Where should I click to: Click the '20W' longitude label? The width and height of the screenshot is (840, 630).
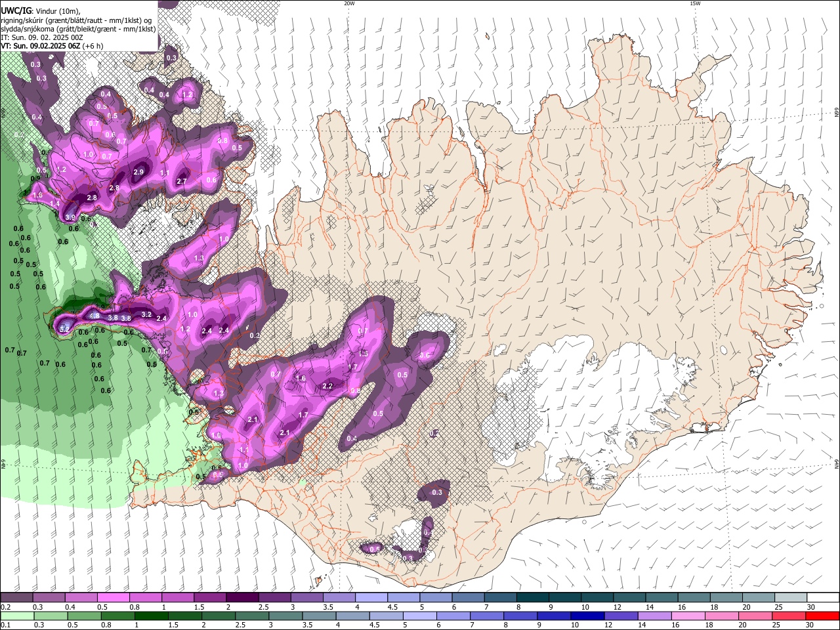click(349, 3)
